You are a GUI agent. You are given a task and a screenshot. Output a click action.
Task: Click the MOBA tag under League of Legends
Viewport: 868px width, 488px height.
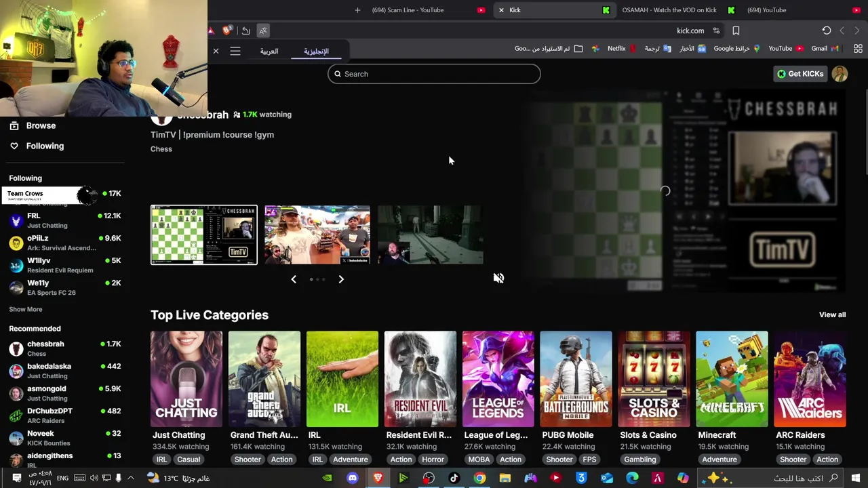[479, 460]
